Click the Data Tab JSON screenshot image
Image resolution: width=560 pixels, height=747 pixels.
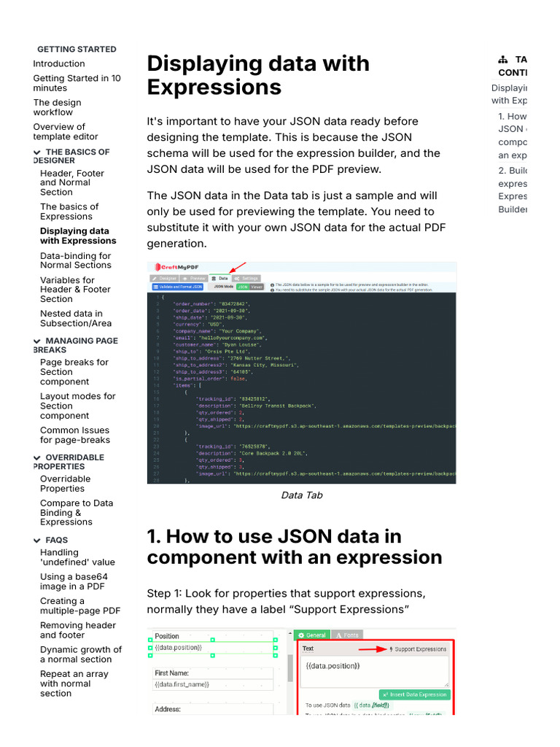click(301, 373)
